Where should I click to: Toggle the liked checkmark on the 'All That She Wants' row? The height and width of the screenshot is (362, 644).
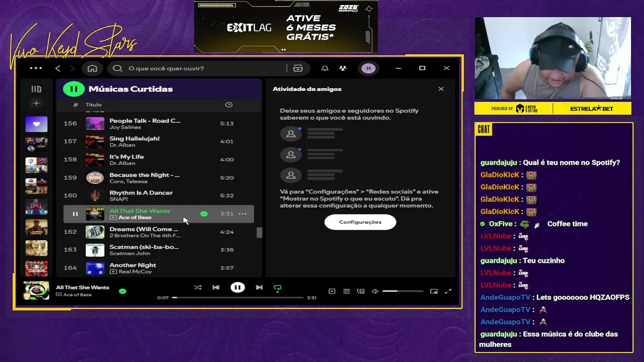pyautogui.click(x=204, y=214)
